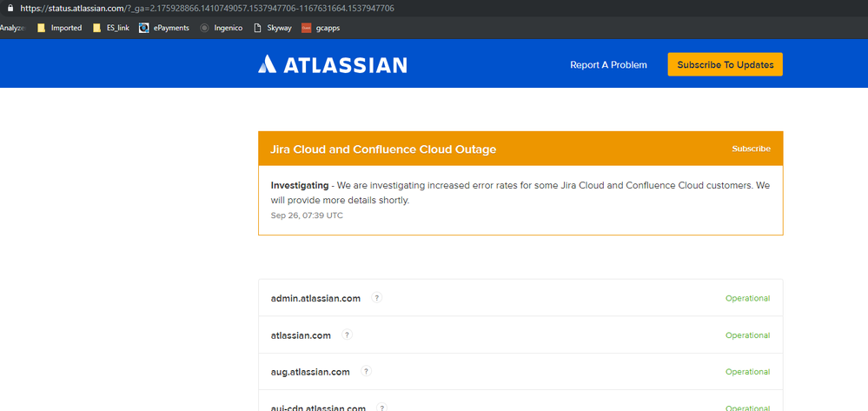Screen dimensions: 868x411
Task: Click the aui-cdn.atlassian.com component name
Action: click(318, 408)
